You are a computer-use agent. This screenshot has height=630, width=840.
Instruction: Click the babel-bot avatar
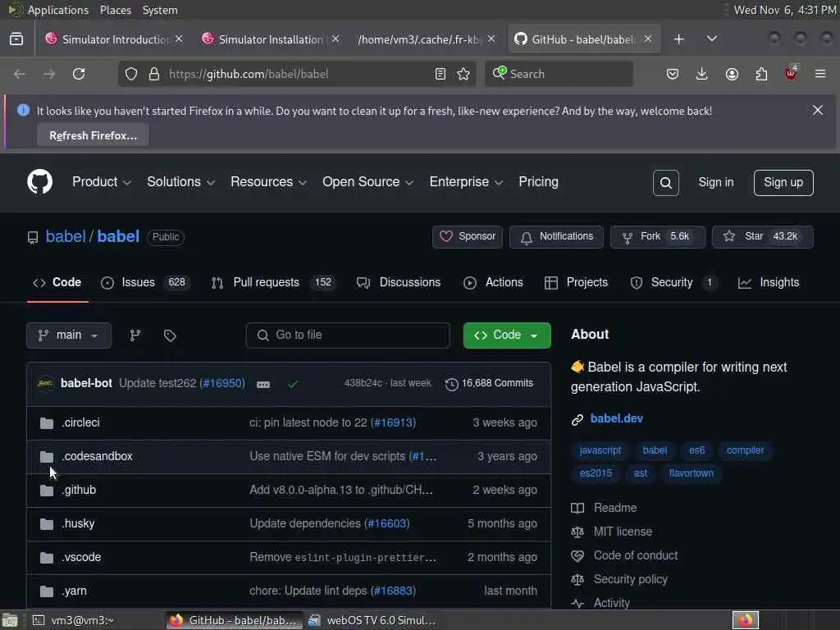(x=46, y=384)
